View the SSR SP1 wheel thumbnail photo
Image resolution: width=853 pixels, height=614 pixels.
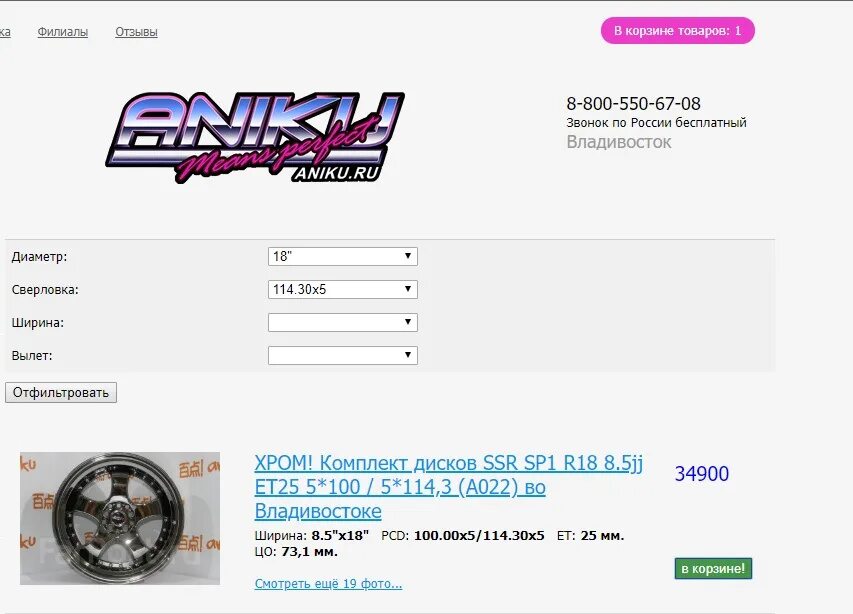120,518
